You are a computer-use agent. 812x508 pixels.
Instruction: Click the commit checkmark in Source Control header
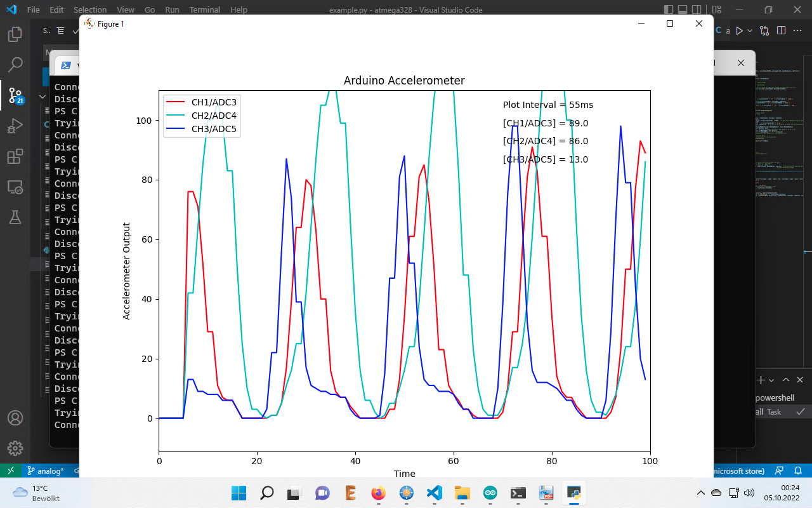coord(75,30)
